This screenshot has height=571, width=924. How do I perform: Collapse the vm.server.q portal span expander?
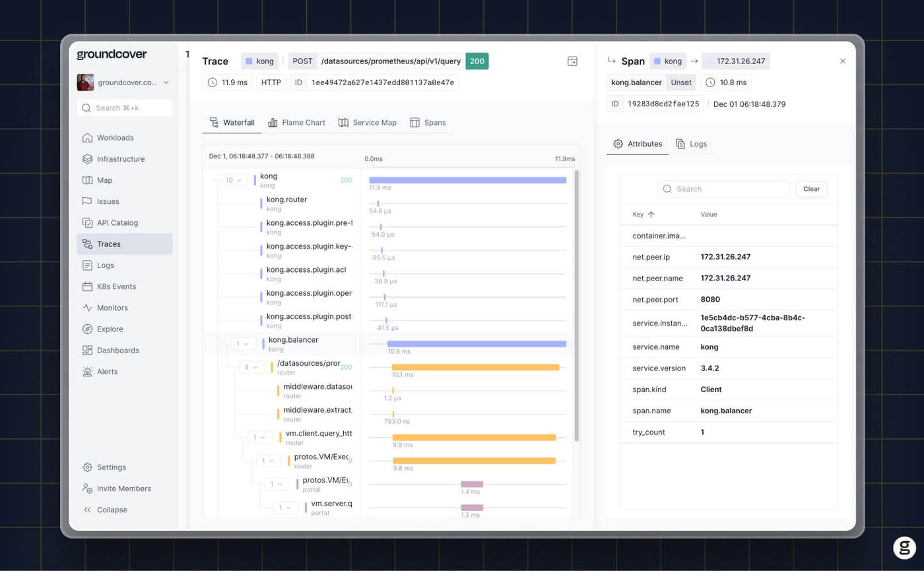pos(286,508)
